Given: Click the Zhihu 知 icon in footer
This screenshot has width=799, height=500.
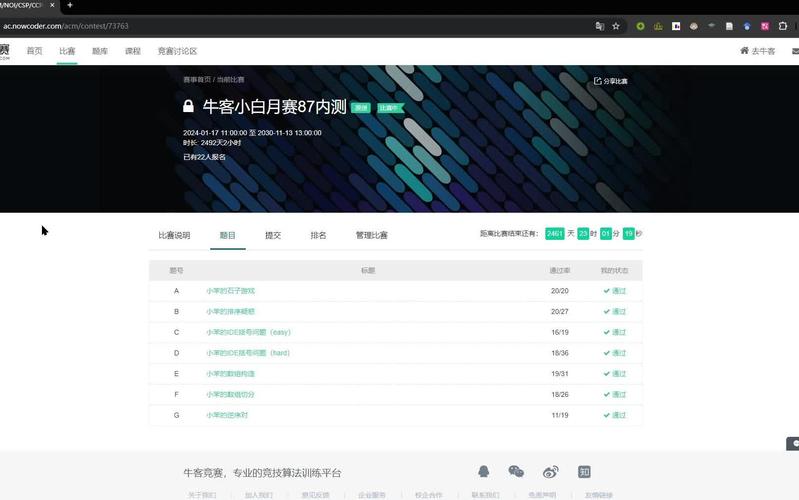Looking at the screenshot, I should click(x=584, y=472).
